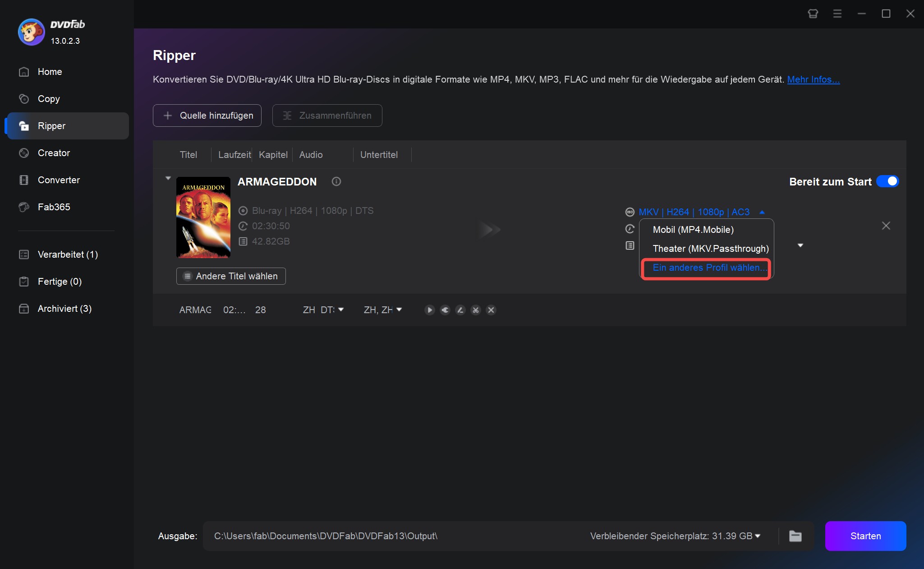
Task: Collapse the ARMAGEDDON title entry arrow
Action: [x=168, y=178]
